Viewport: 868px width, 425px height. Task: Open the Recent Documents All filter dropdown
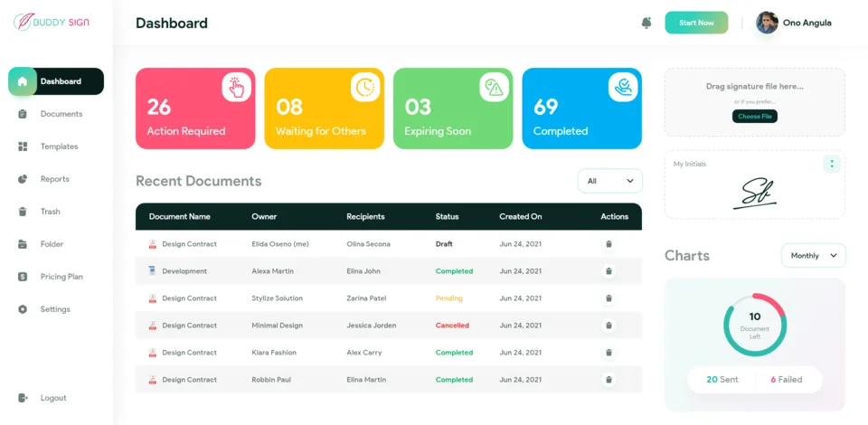click(610, 181)
